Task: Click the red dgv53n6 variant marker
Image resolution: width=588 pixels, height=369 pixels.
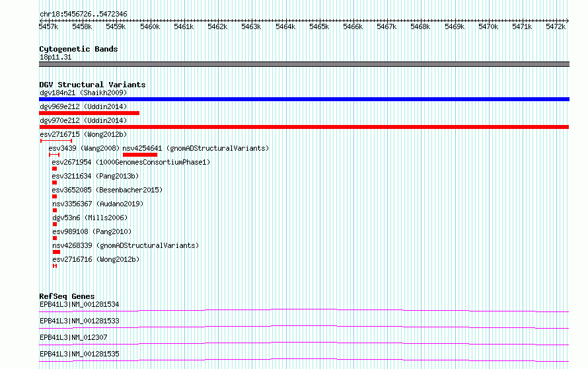Action: 55,224
